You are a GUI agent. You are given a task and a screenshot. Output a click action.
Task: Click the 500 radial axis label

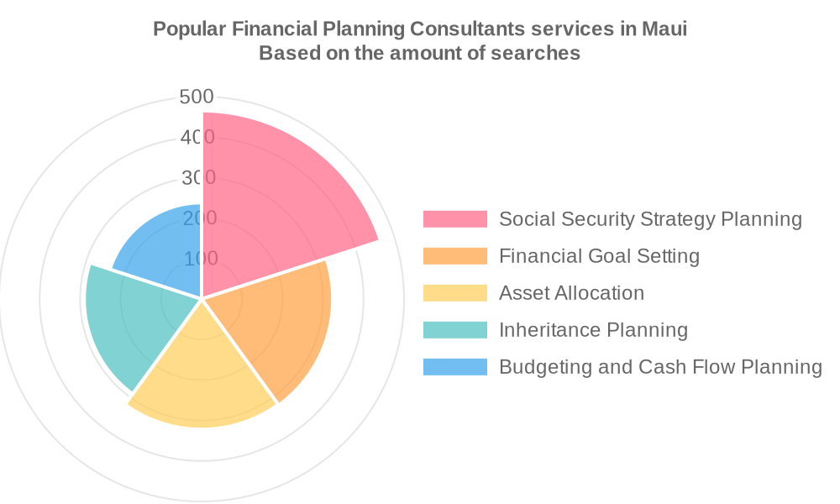click(197, 97)
